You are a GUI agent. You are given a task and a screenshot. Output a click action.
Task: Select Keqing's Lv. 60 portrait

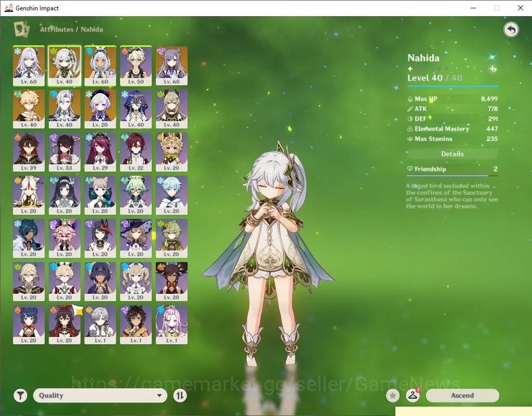pos(171,66)
